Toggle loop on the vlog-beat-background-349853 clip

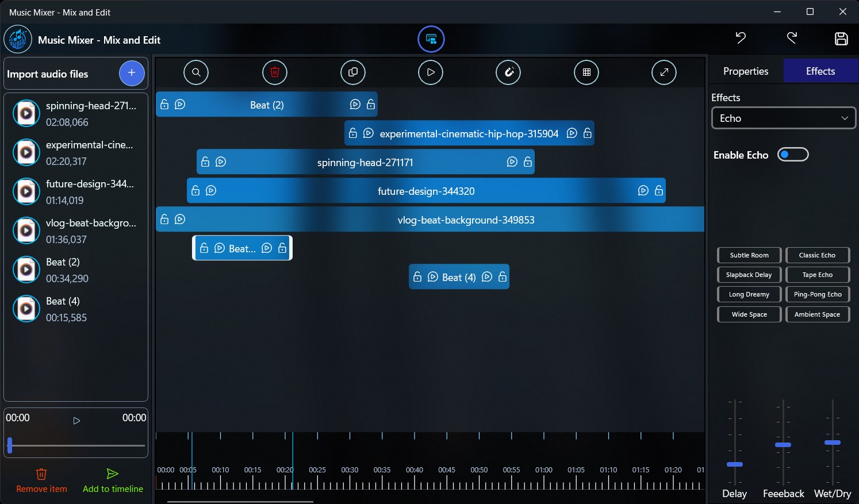tap(180, 219)
